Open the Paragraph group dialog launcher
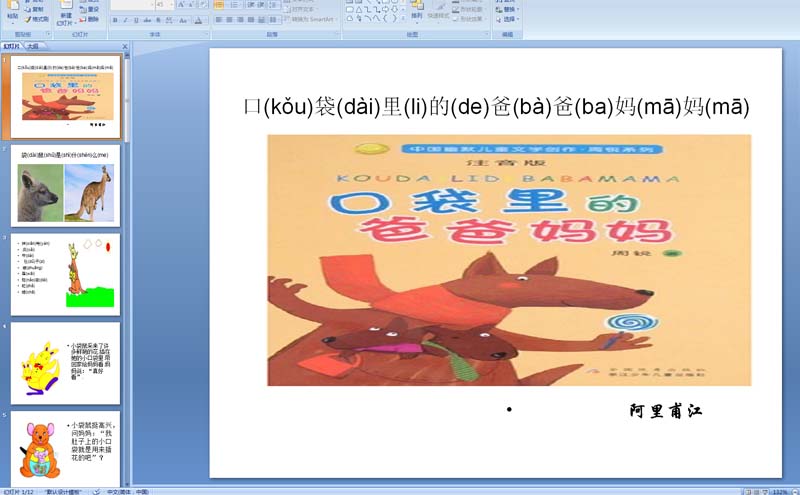 (x=337, y=34)
